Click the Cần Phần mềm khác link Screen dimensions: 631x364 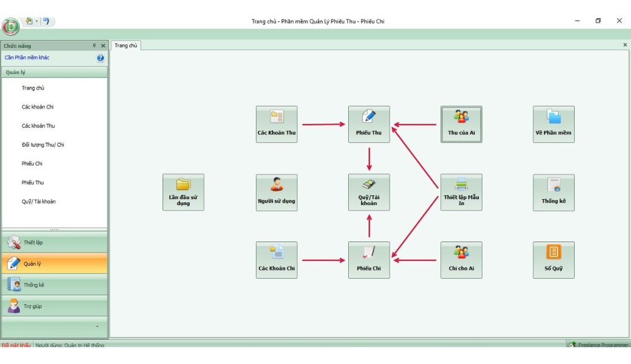27,58
